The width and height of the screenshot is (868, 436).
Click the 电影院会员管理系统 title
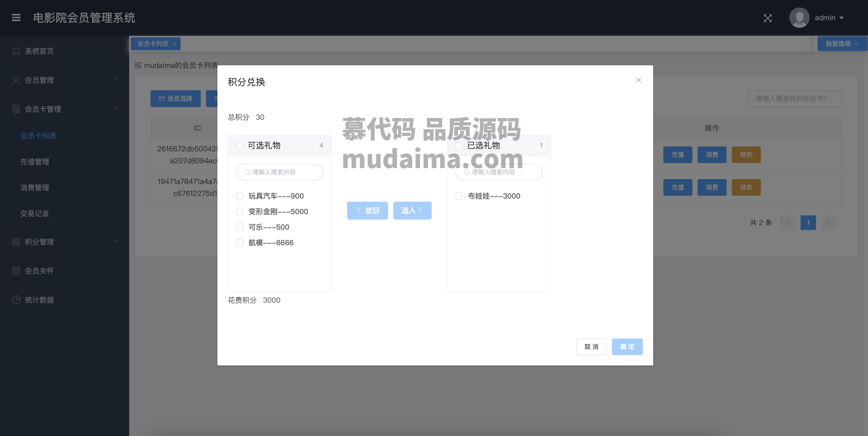tap(84, 18)
